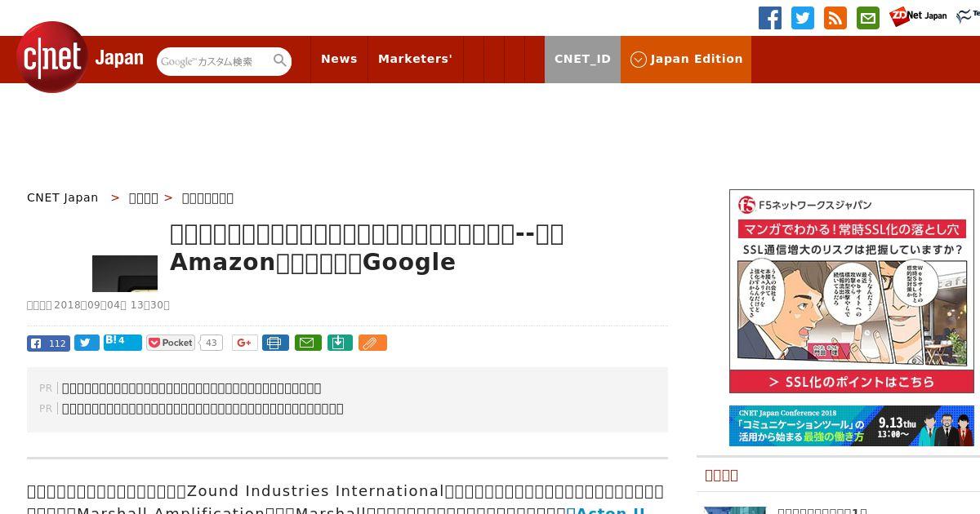Viewport: 980px width, 514px height.
Task: Click the search magnifier icon
Action: coord(280,60)
